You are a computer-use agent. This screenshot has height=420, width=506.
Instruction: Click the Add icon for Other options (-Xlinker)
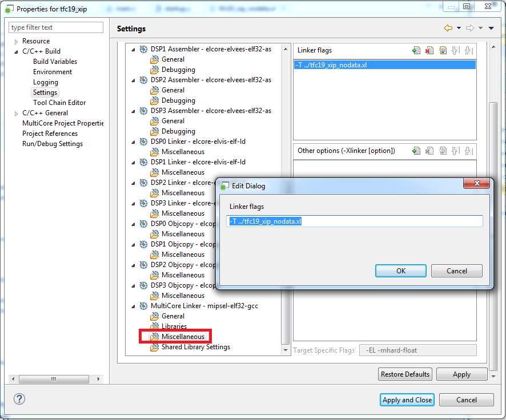point(416,151)
